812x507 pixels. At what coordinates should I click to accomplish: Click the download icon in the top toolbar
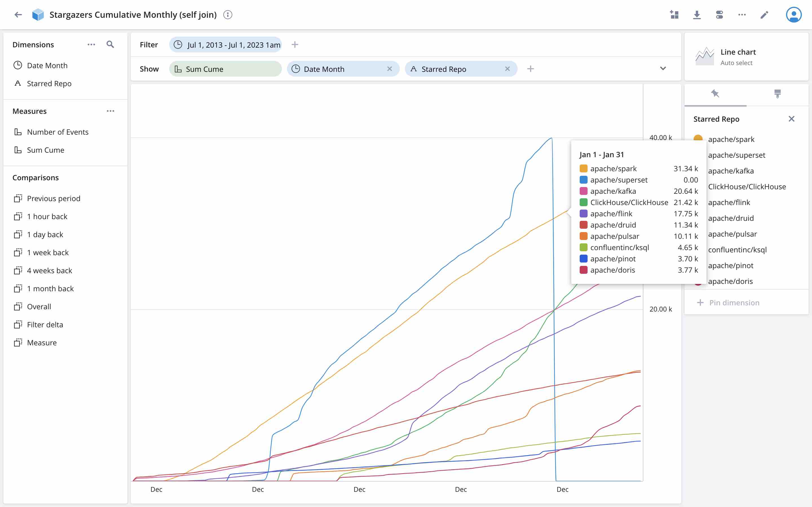pos(697,14)
